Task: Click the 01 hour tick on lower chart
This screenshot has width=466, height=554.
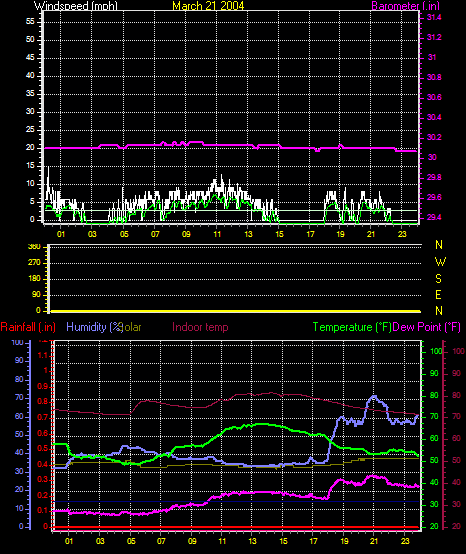Action: [69, 541]
